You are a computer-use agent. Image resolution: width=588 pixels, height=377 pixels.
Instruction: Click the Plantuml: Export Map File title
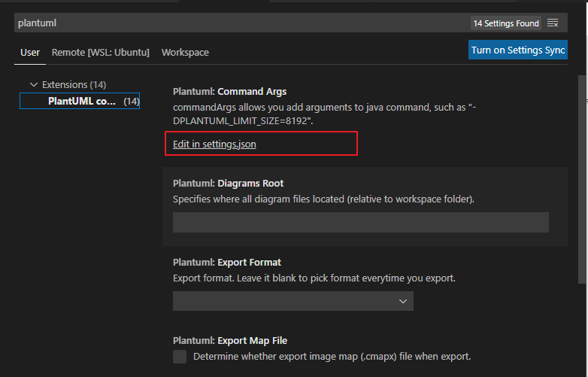click(230, 341)
